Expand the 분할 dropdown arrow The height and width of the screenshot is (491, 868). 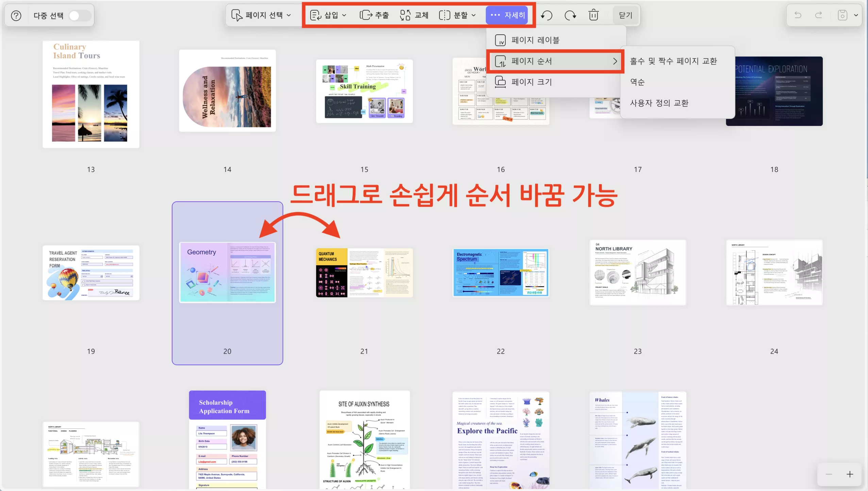pyautogui.click(x=473, y=15)
